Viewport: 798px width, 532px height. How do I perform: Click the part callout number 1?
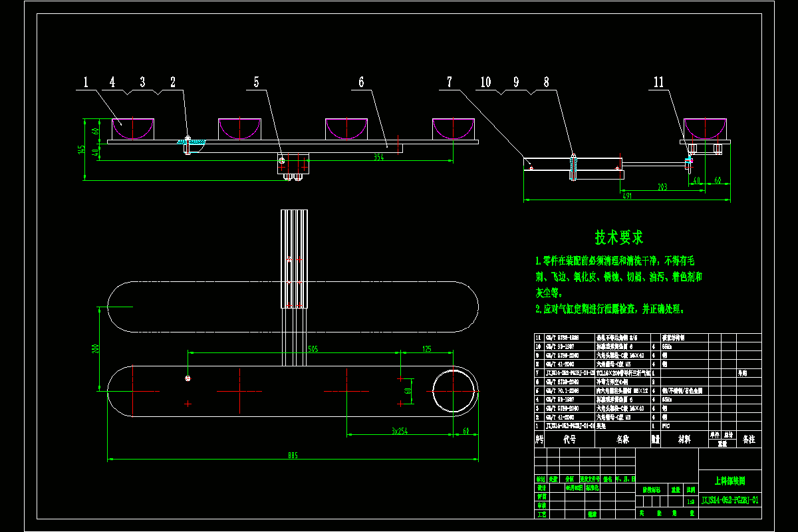[x=86, y=82]
